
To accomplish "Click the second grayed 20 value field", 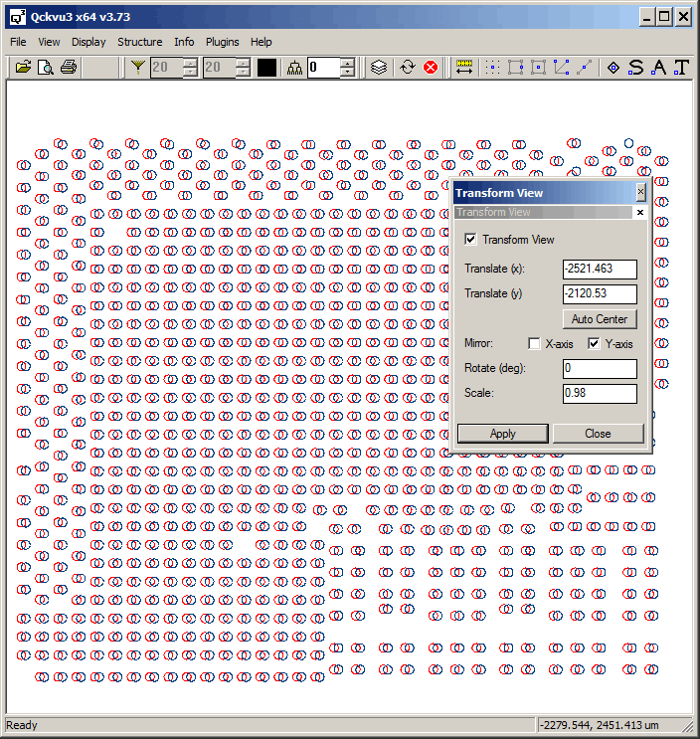I will [x=220, y=68].
